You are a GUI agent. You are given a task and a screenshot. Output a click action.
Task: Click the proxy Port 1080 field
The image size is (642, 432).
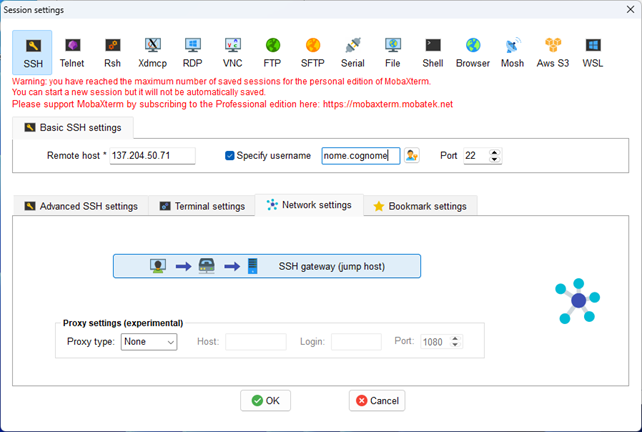[x=435, y=342]
